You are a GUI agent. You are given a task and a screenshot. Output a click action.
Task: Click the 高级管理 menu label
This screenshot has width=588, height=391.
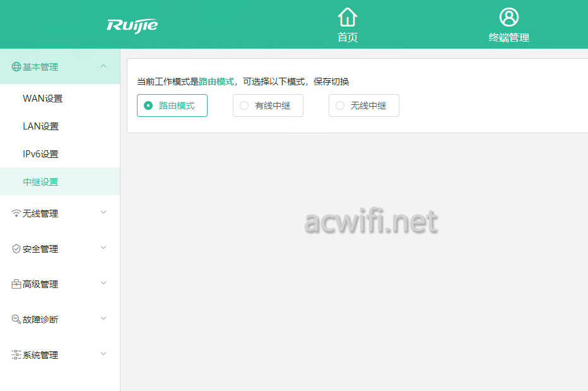(x=40, y=284)
